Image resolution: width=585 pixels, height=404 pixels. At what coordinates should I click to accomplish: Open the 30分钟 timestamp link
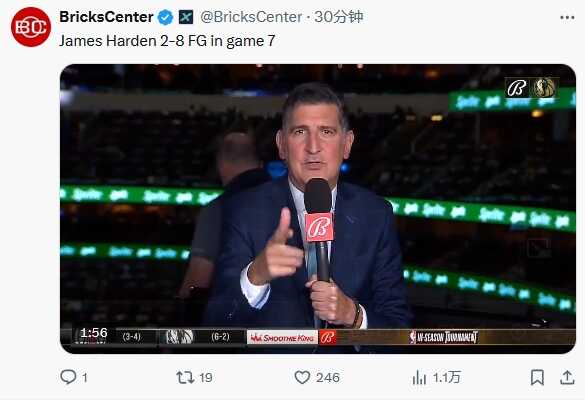click(338, 17)
